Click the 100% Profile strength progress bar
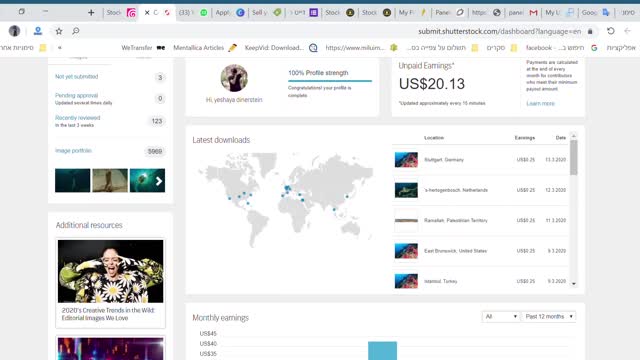This screenshot has width=640, height=360. pos(330,81)
